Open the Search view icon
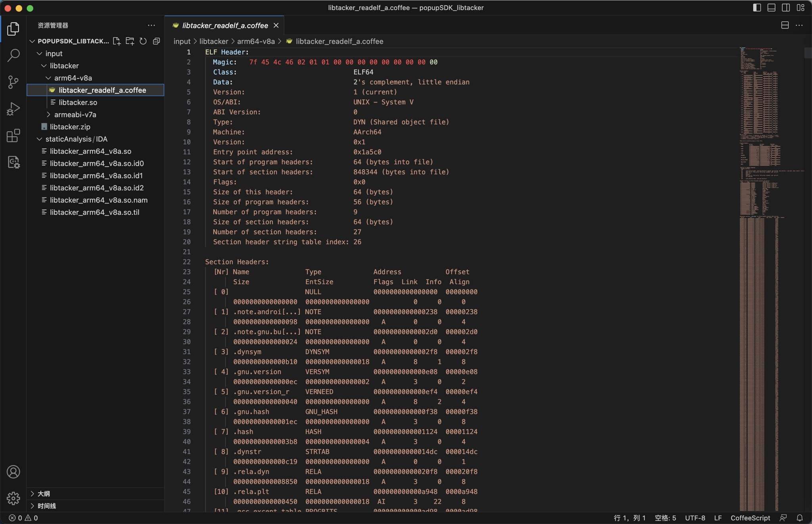 13,55
